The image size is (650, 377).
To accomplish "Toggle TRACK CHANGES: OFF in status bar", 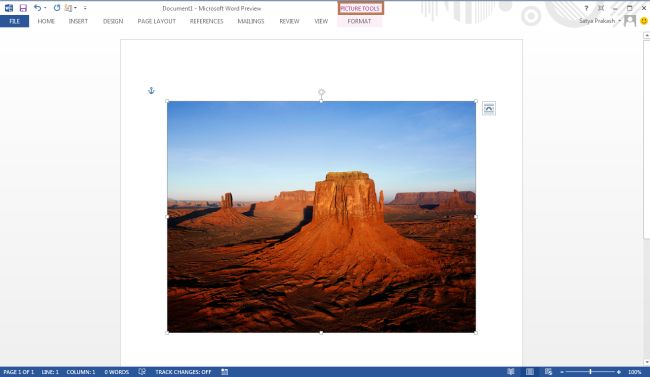I will tap(183, 372).
